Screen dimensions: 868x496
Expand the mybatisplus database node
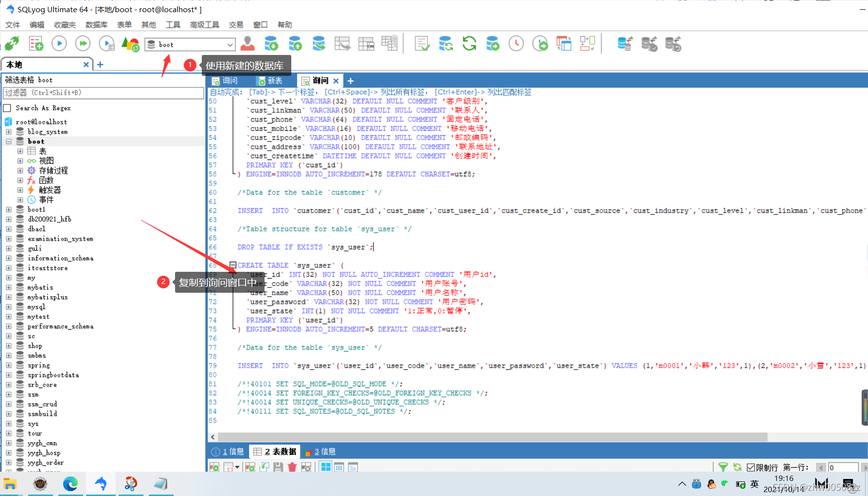tap(9, 297)
